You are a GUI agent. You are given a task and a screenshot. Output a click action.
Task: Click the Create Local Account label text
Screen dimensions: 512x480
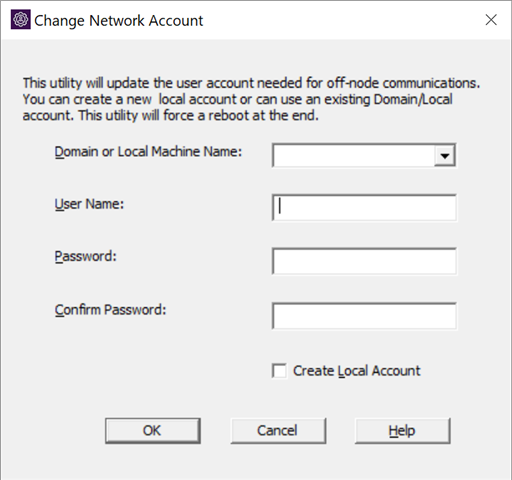point(357,371)
